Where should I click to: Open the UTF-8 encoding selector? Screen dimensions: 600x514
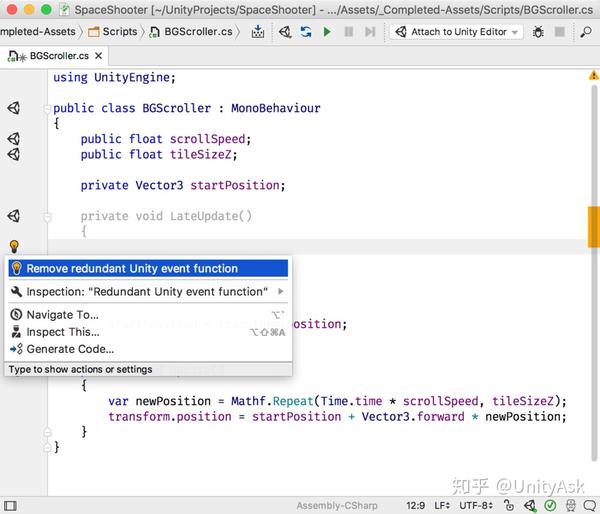(x=476, y=506)
